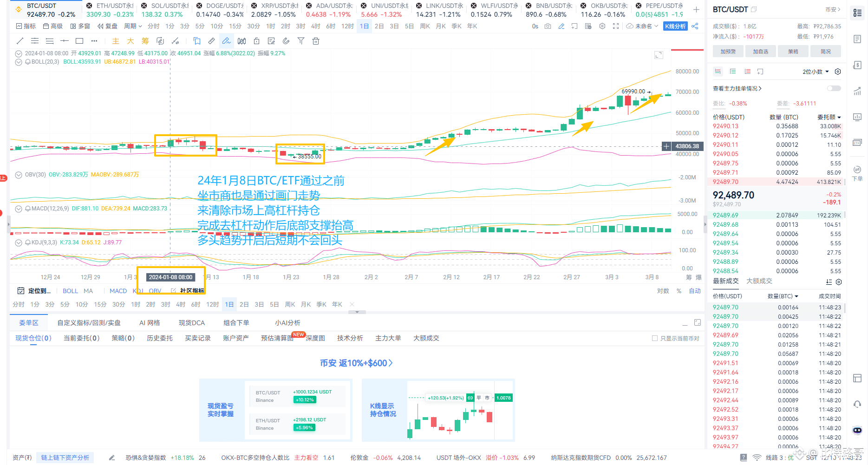
Task: Toggle the MACD(12,26,9) alert bell
Action: point(28,209)
